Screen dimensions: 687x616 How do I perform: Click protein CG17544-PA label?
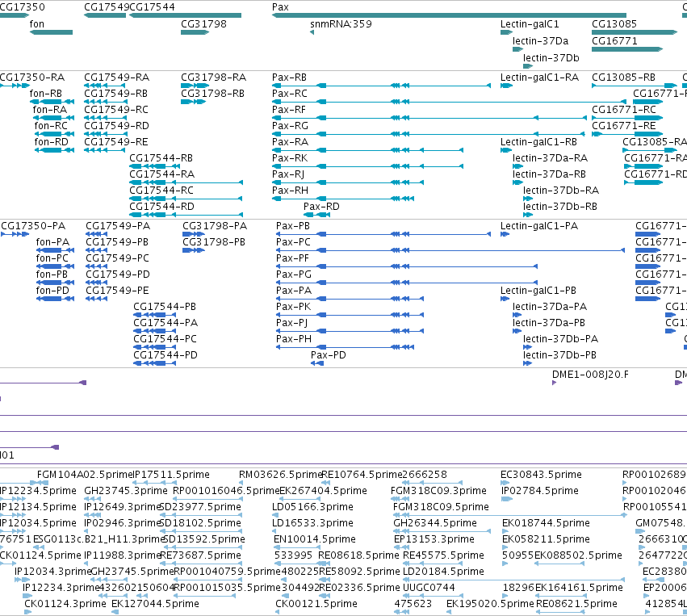[x=165, y=323]
